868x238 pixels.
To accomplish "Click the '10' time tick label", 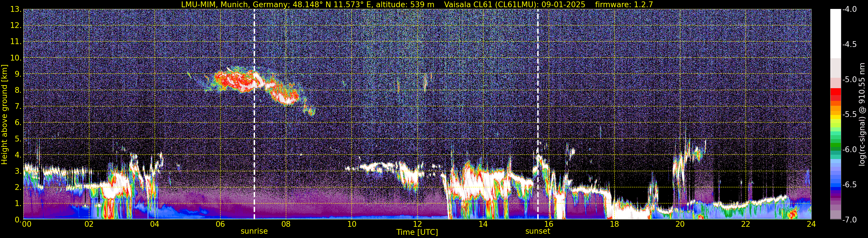I will [352, 224].
